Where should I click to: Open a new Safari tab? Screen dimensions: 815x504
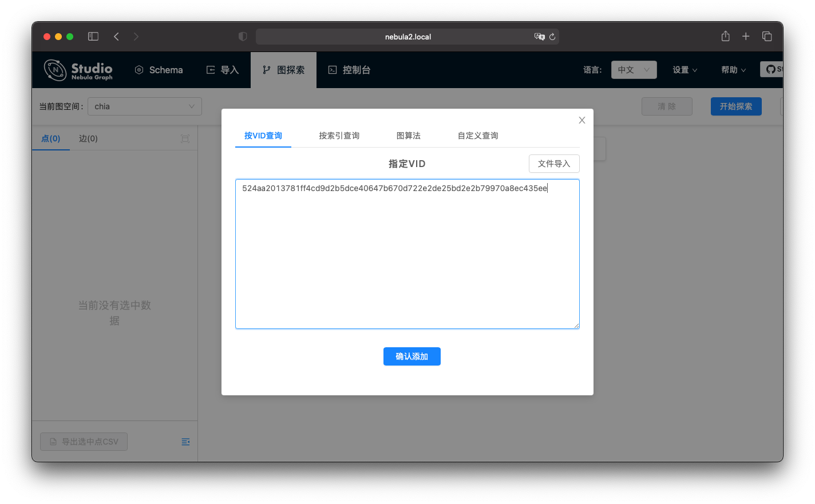(746, 37)
